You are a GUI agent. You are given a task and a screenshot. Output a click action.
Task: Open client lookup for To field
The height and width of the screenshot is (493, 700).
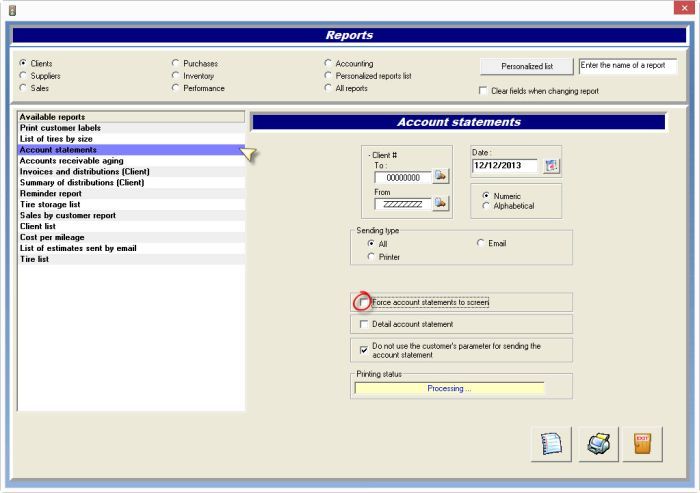point(441,176)
